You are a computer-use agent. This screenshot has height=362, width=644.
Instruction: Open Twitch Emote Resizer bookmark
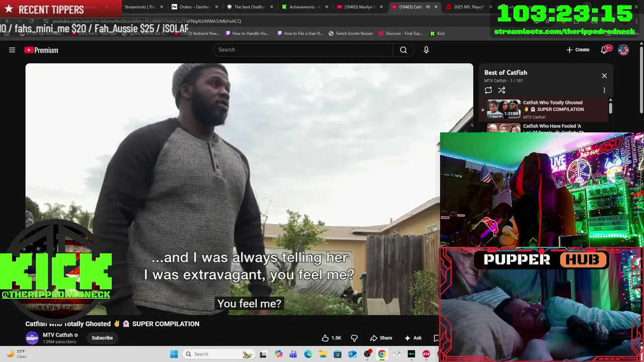click(x=351, y=33)
